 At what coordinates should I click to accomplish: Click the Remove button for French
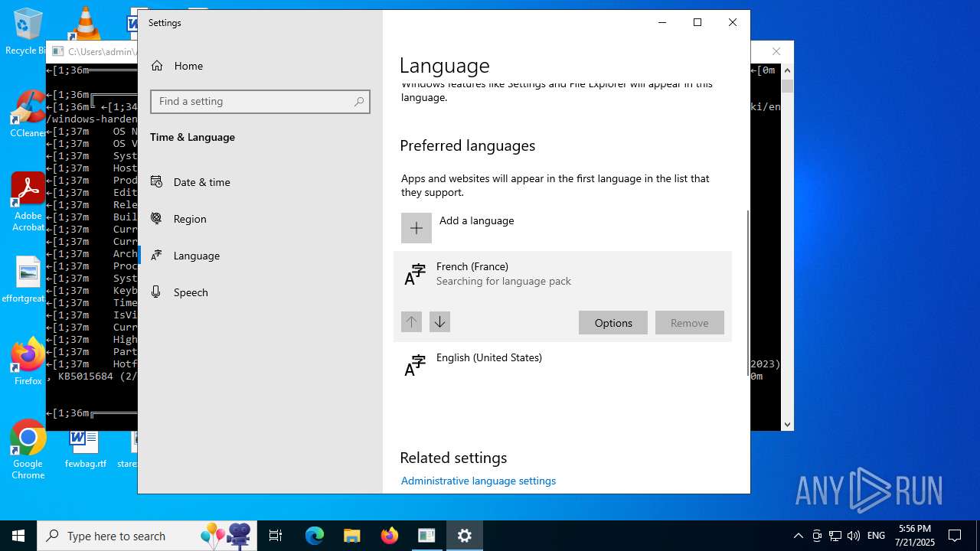pos(689,323)
